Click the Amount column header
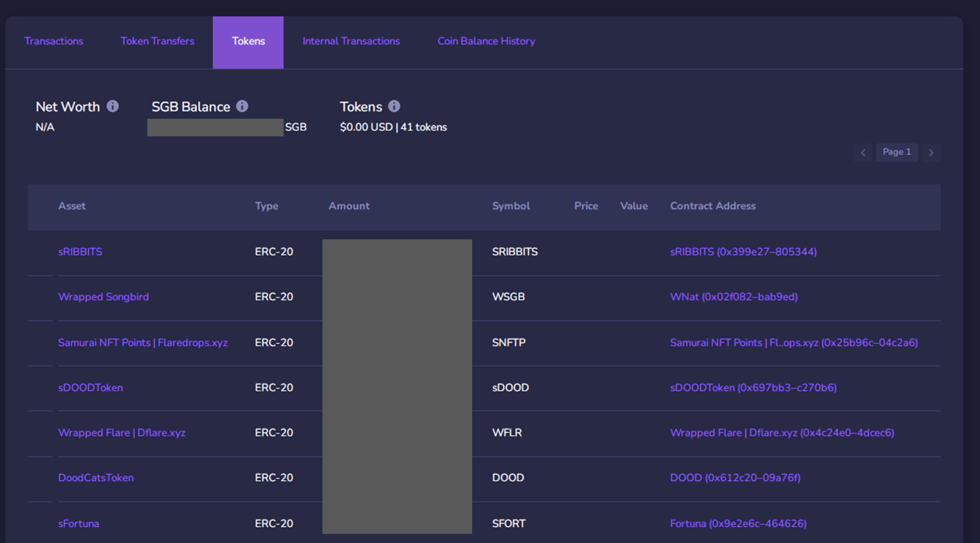 pos(349,206)
